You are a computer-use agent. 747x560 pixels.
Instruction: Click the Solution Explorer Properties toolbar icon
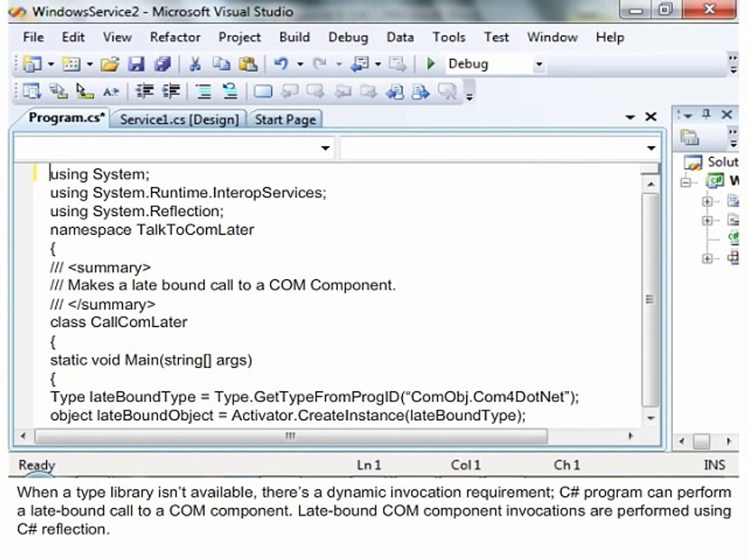[689, 138]
